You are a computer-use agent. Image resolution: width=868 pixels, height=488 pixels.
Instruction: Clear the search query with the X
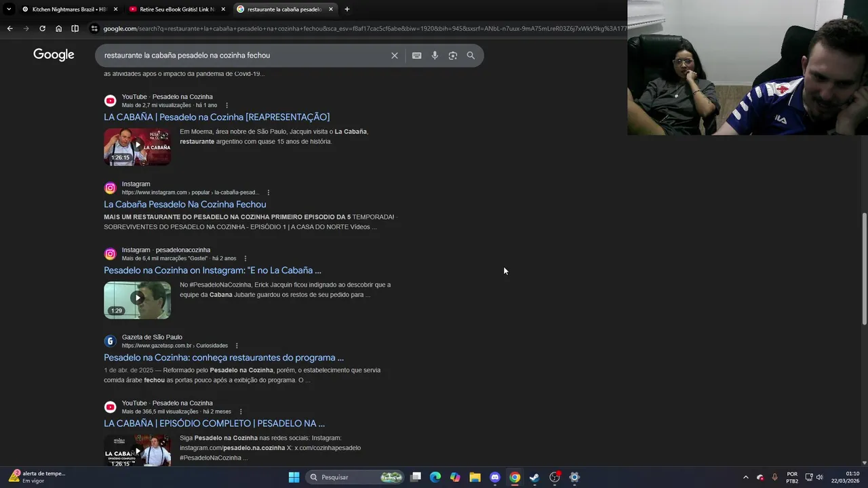click(395, 56)
